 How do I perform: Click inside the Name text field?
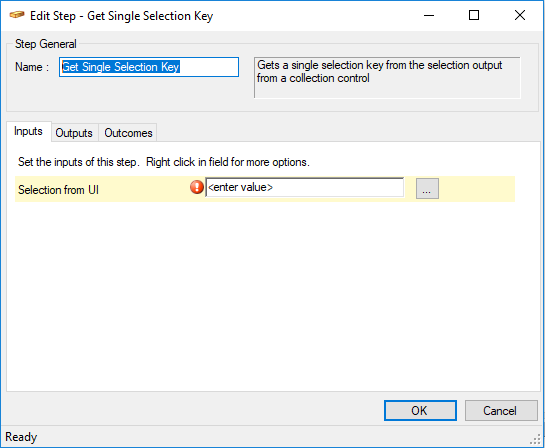click(149, 67)
